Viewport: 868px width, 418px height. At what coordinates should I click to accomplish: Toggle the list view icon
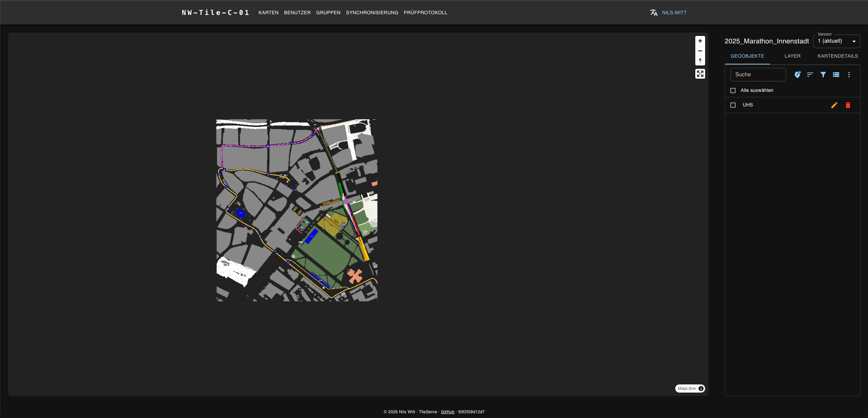click(836, 75)
